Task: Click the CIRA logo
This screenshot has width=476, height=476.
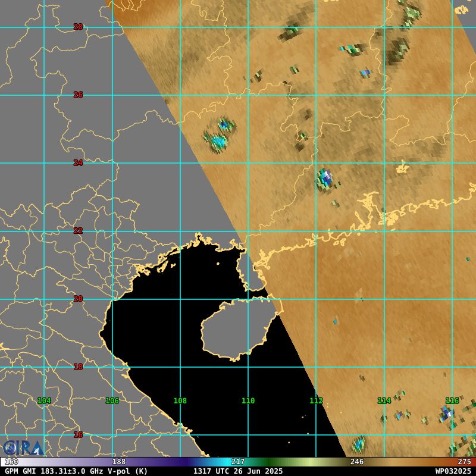Action: (23, 448)
